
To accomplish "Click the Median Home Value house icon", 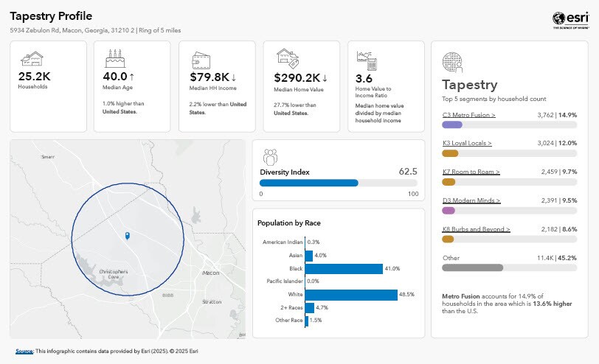I will [x=285, y=58].
